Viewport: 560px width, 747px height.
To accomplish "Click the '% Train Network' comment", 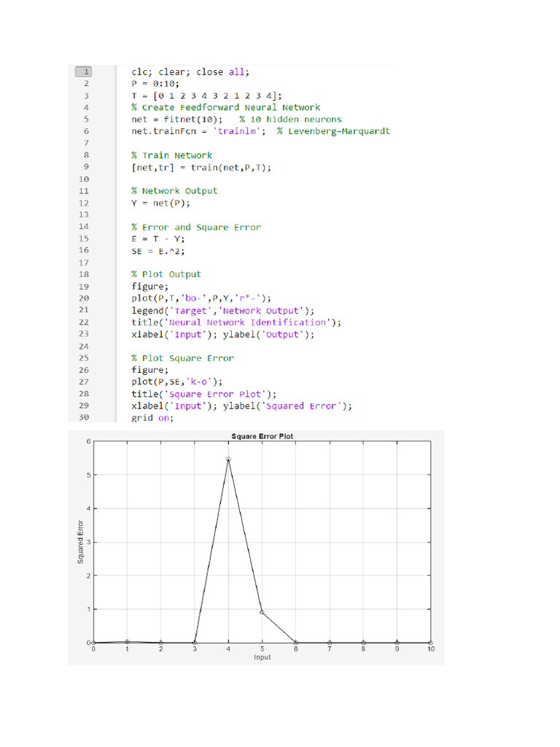I will (x=172, y=155).
